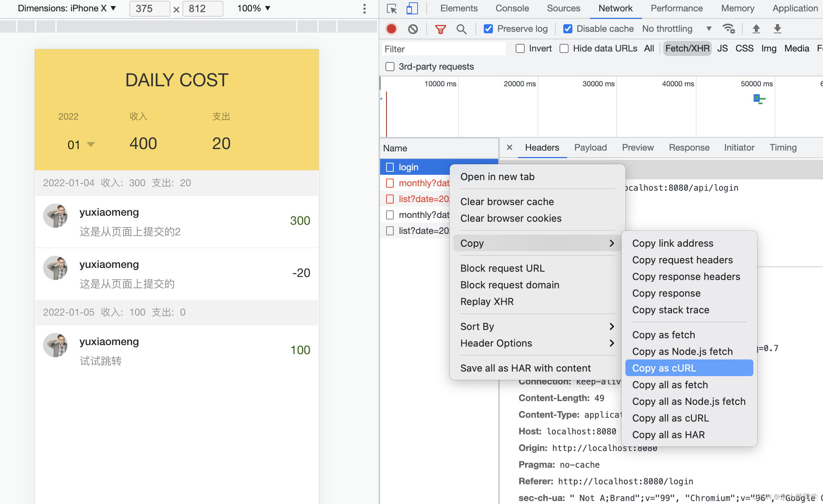Screen dimensions: 823x504
Task: Choose Replay XHR in context menu
Action: point(487,302)
